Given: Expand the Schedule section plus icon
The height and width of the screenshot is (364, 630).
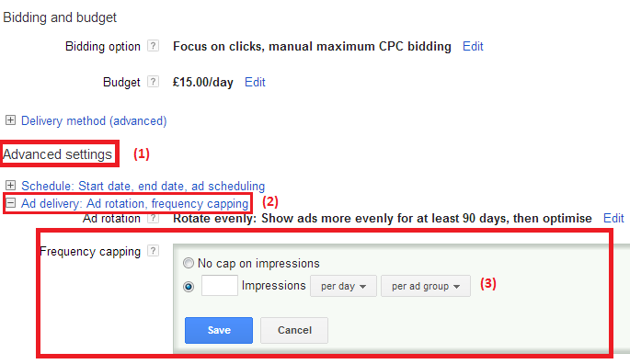Looking at the screenshot, I should (x=10, y=185).
